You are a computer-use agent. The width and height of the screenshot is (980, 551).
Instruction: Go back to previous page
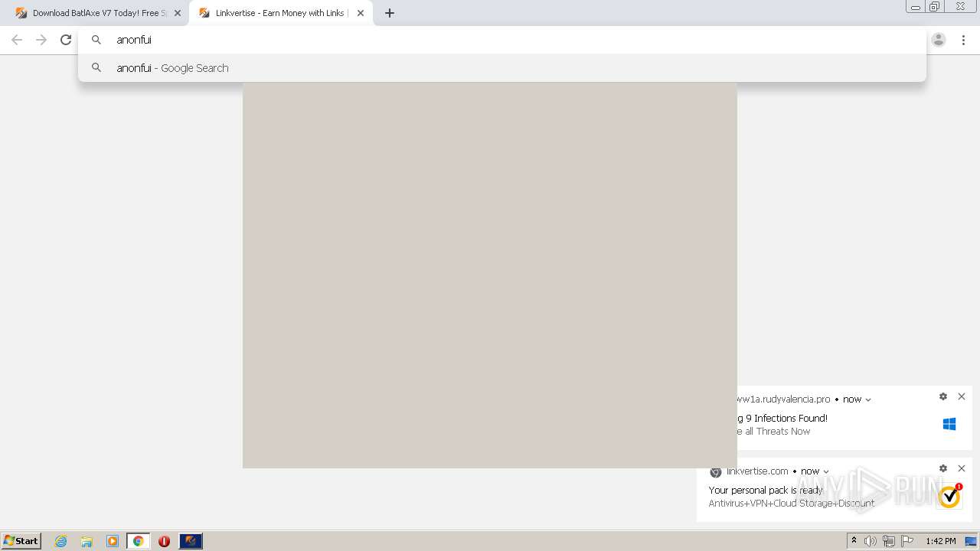17,40
